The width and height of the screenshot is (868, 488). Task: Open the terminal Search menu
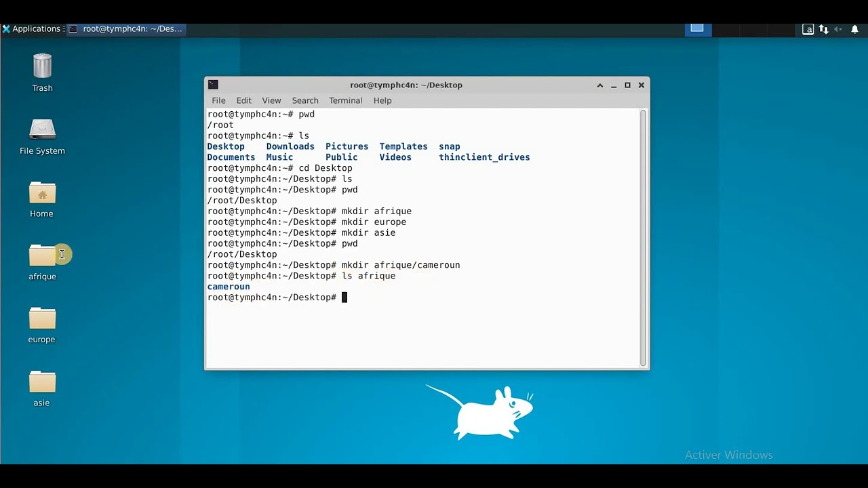(x=305, y=100)
